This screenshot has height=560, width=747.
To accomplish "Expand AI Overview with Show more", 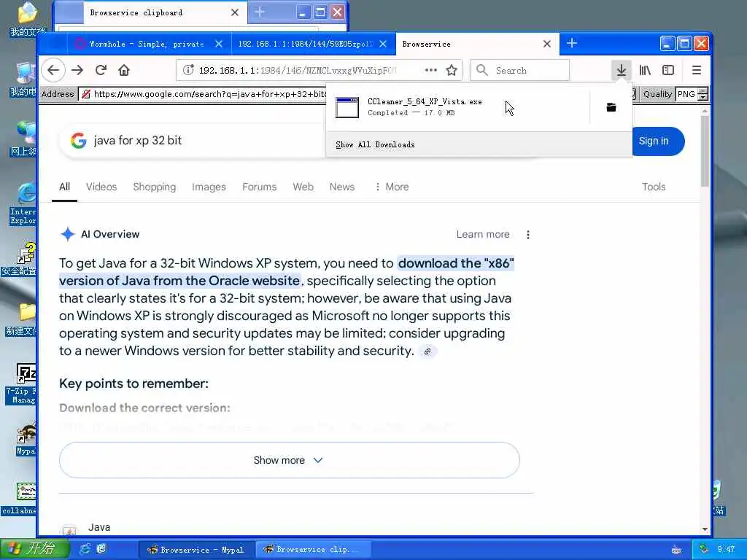I will (x=289, y=460).
